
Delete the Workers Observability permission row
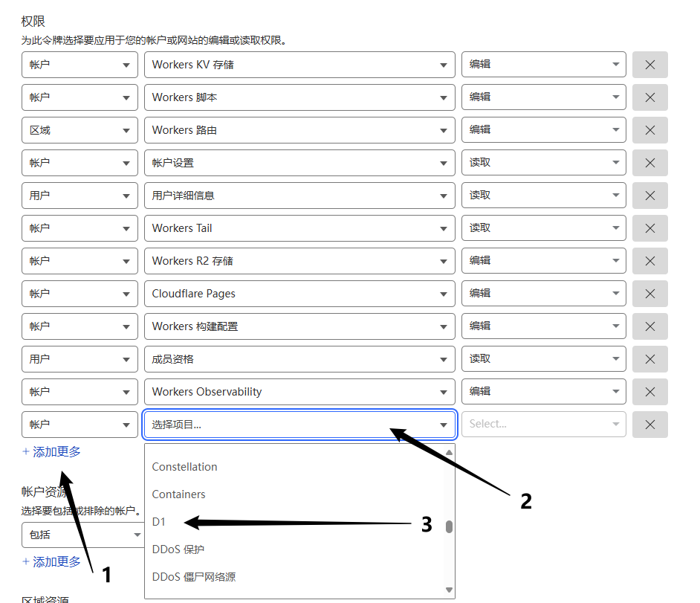(x=649, y=392)
